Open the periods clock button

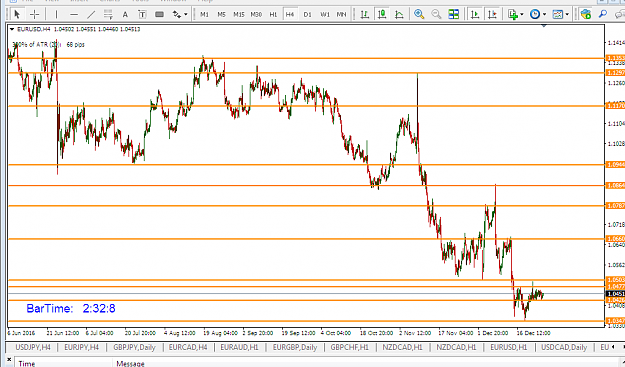535,14
